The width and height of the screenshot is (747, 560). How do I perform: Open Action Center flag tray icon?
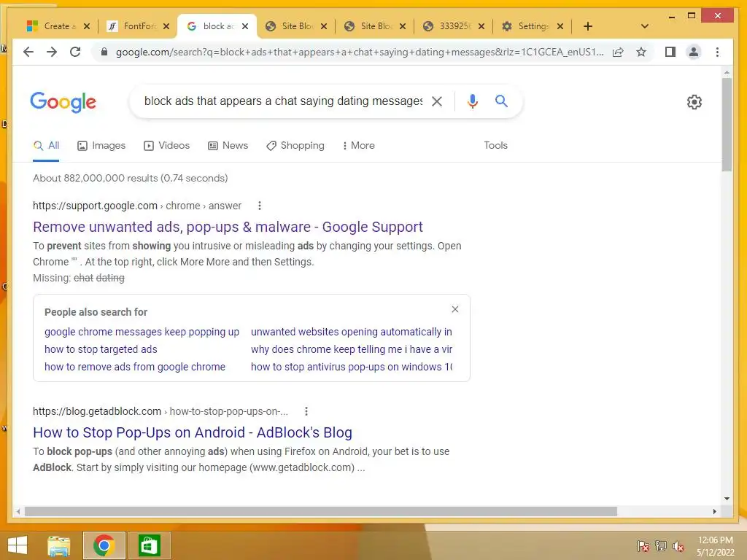643,545
